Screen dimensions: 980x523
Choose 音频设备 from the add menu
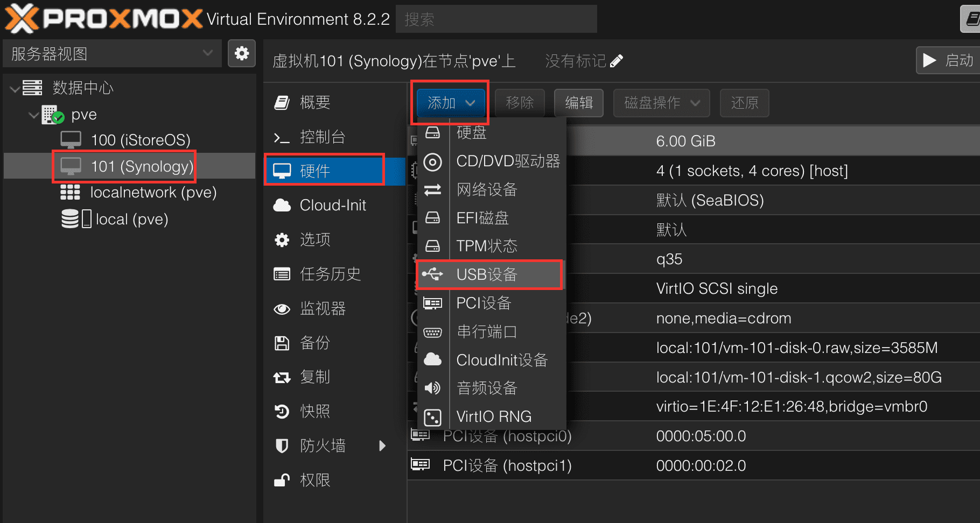492,388
